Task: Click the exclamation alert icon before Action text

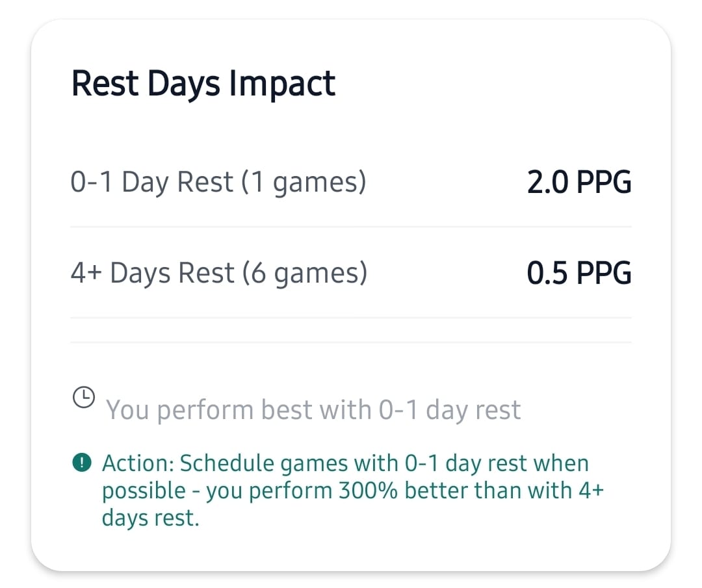Action: coord(81,463)
